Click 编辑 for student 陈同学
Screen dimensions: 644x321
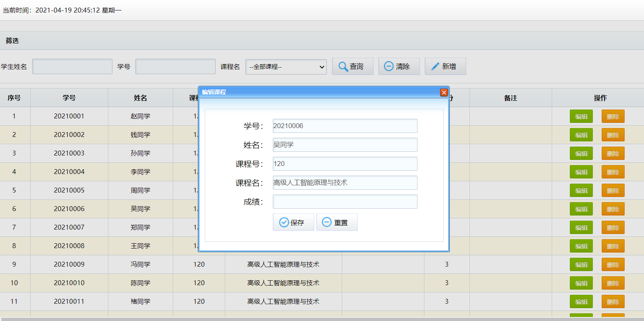click(x=581, y=283)
